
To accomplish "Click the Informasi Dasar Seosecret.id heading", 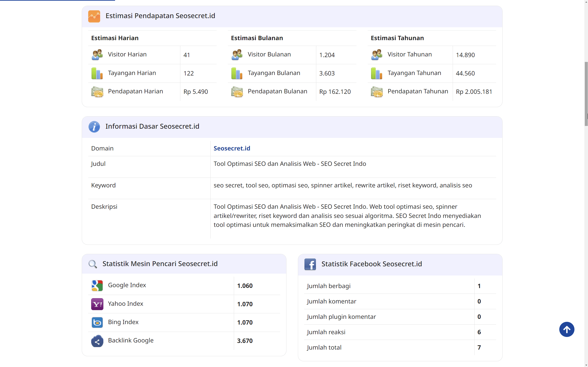I will pyautogui.click(x=152, y=126).
